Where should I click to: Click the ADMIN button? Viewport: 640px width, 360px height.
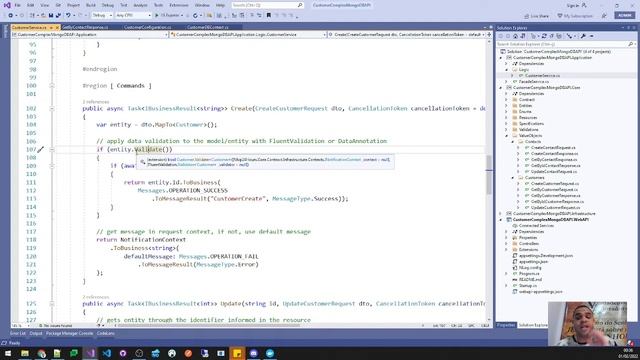(x=625, y=15)
